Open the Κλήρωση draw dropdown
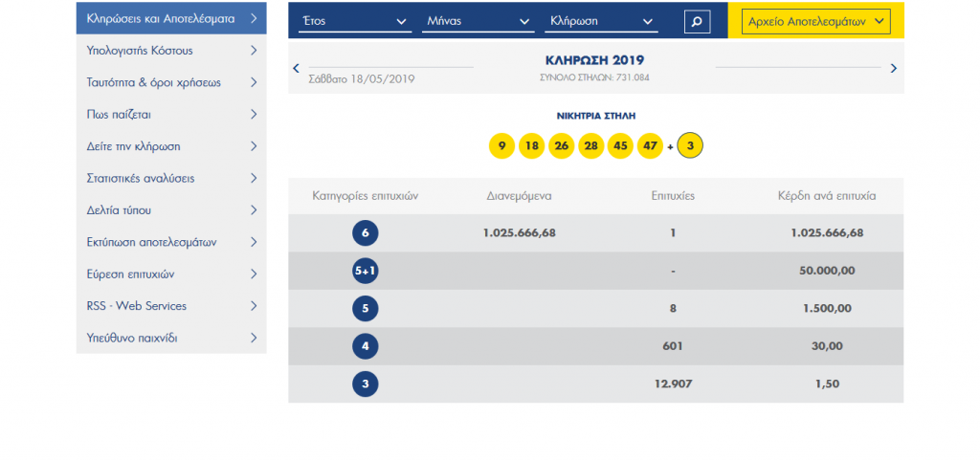980x461 pixels. (x=601, y=21)
